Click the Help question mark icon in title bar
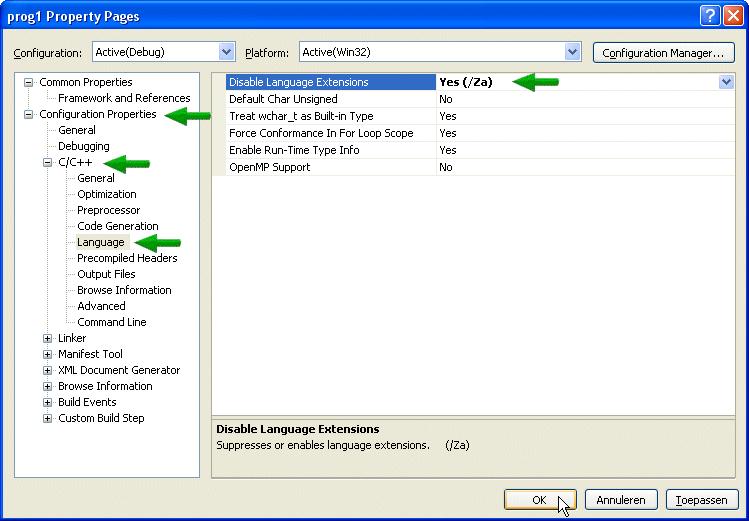749x521 pixels. pyautogui.click(x=708, y=16)
